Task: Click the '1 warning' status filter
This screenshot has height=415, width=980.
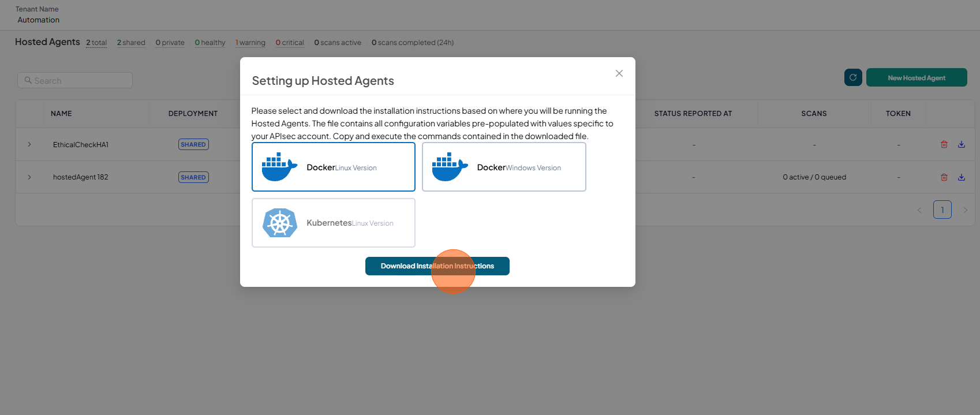Action: pos(250,43)
